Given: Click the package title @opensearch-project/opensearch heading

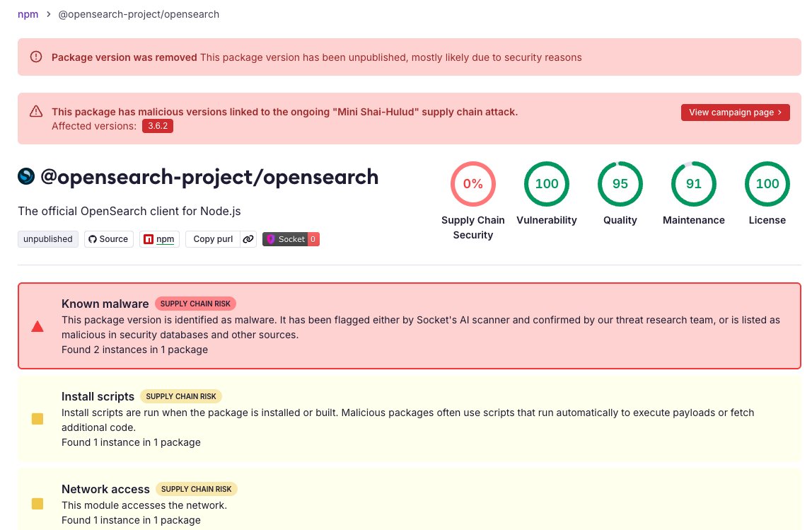Looking at the screenshot, I should 209,177.
